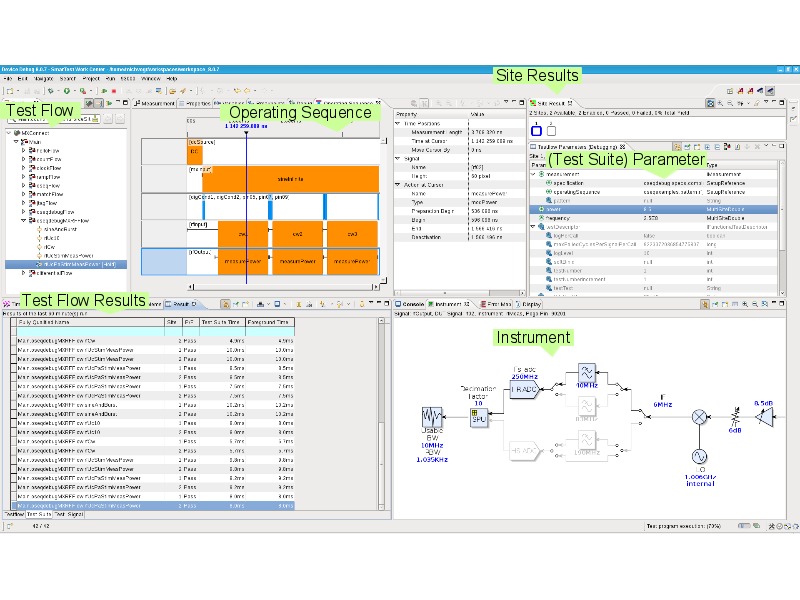The height and width of the screenshot is (600, 800).
Task: Expand the rampFlow tree node
Action: pos(23,177)
